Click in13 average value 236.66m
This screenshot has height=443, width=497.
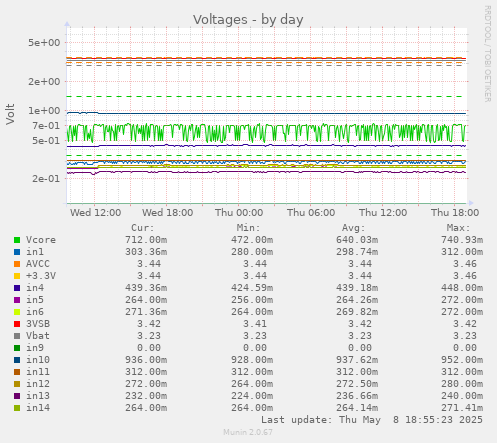(x=357, y=396)
